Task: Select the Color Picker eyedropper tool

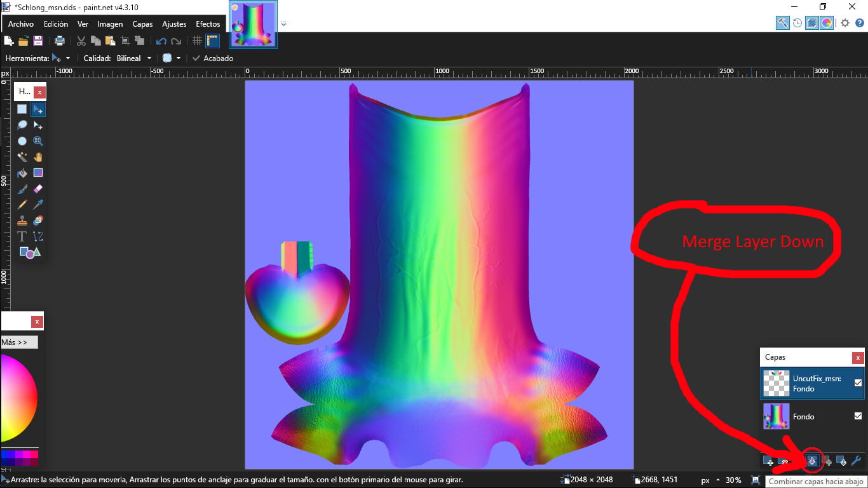Action: [x=38, y=205]
